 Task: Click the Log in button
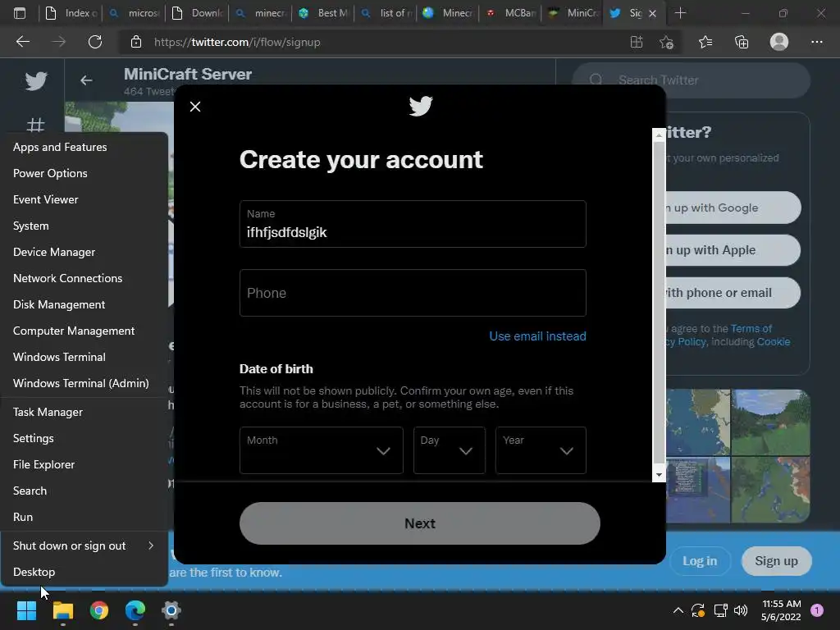pos(700,561)
